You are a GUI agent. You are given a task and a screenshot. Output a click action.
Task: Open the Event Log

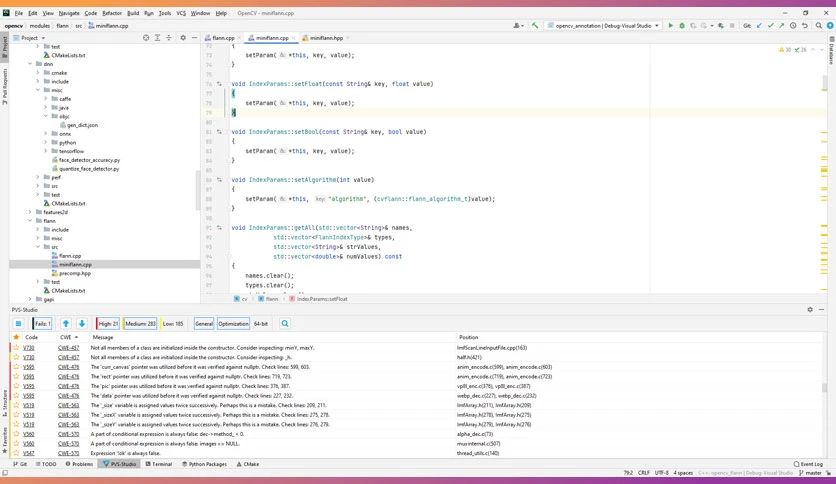pos(808,464)
